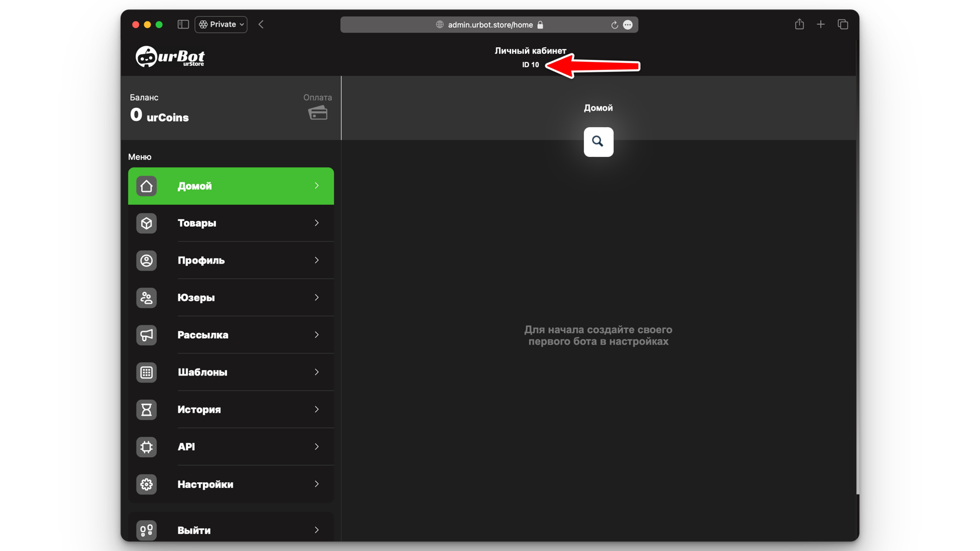Reload the page in the address bar
980x551 pixels.
614,25
